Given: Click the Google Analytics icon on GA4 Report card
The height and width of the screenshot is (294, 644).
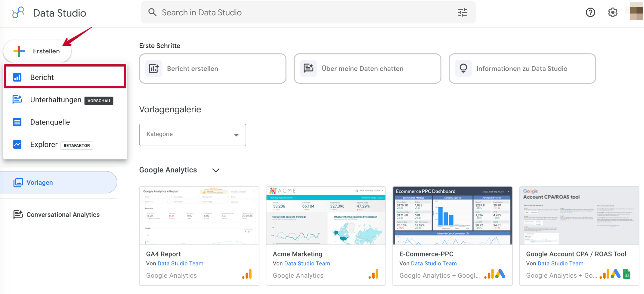Looking at the screenshot, I should point(247,274).
